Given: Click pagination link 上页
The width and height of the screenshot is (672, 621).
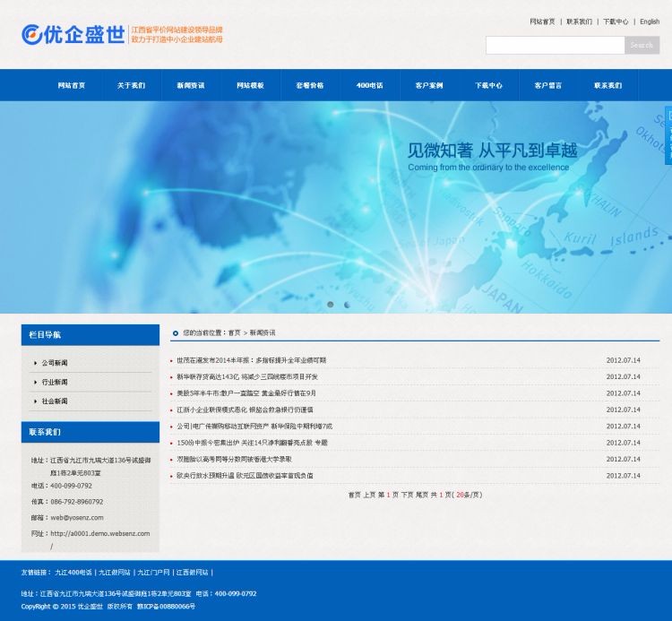Looking at the screenshot, I should [369, 495].
